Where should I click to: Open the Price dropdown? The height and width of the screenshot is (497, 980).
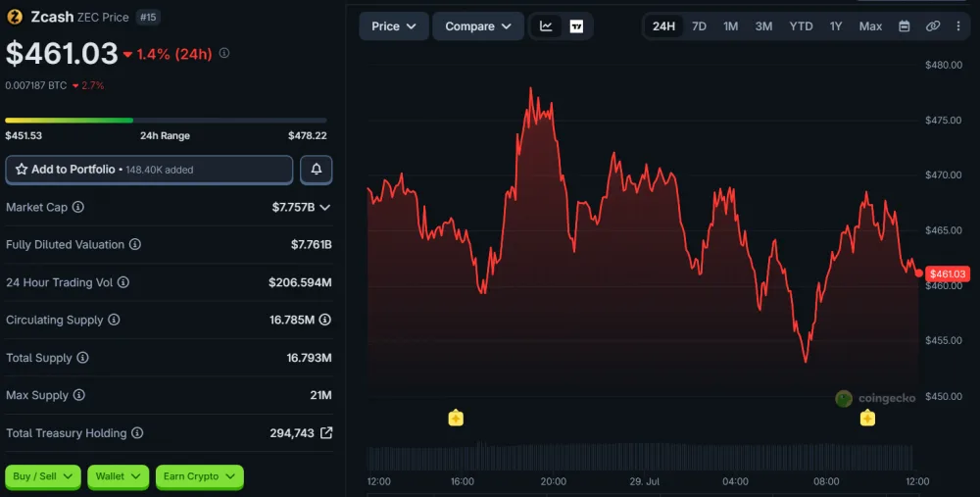[394, 26]
